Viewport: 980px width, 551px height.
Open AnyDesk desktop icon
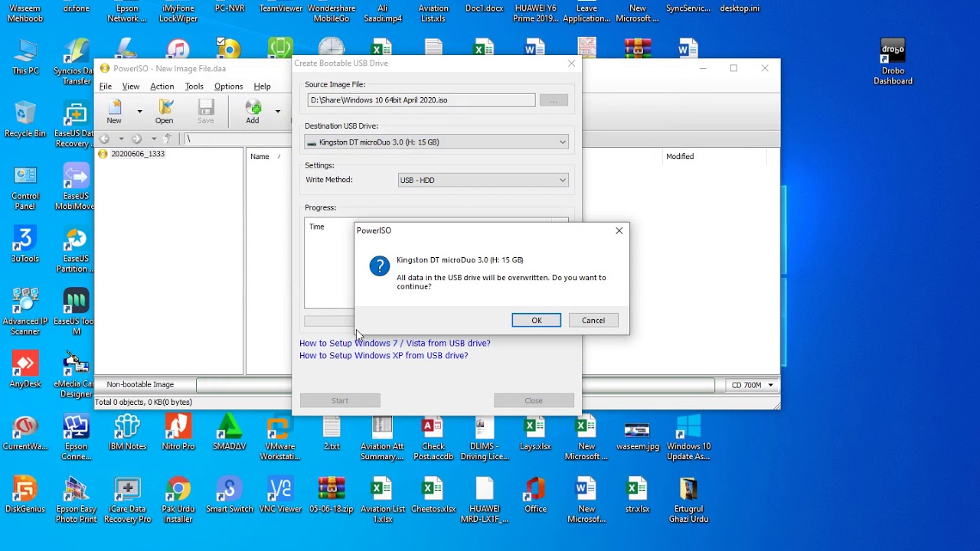25,369
